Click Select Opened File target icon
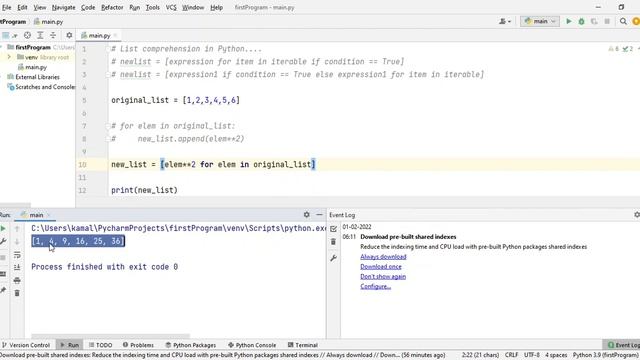The height and width of the screenshot is (360, 640). (27, 36)
